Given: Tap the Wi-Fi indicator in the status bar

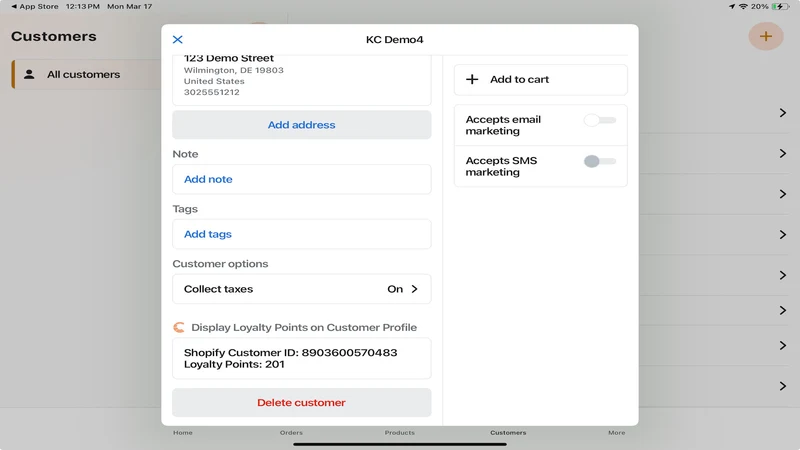Looking at the screenshot, I should pyautogui.click(x=743, y=7).
